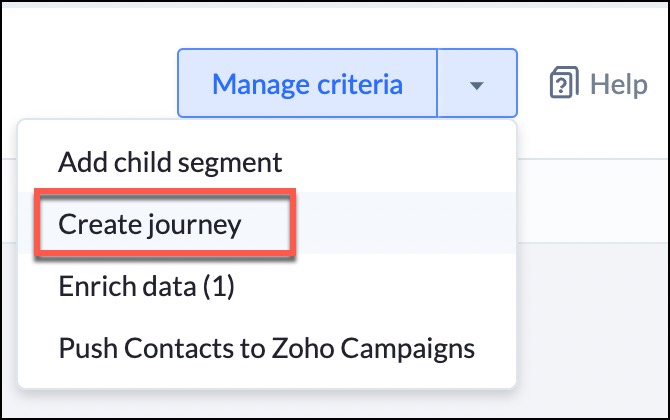670x420 pixels.
Task: Open the Help link
Action: (598, 84)
